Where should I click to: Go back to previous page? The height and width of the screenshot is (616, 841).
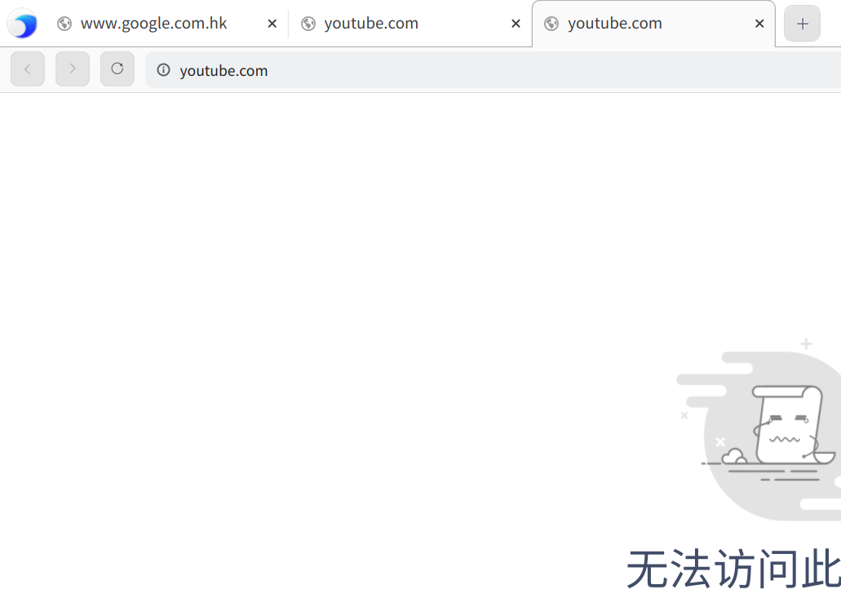pyautogui.click(x=28, y=69)
